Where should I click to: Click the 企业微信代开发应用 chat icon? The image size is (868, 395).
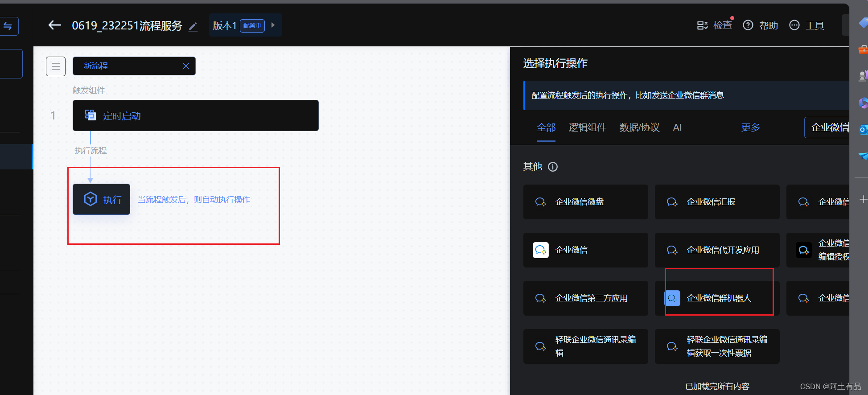point(672,250)
